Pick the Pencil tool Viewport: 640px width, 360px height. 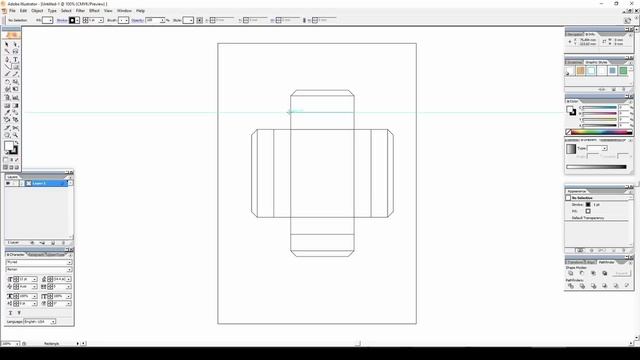coord(16,74)
